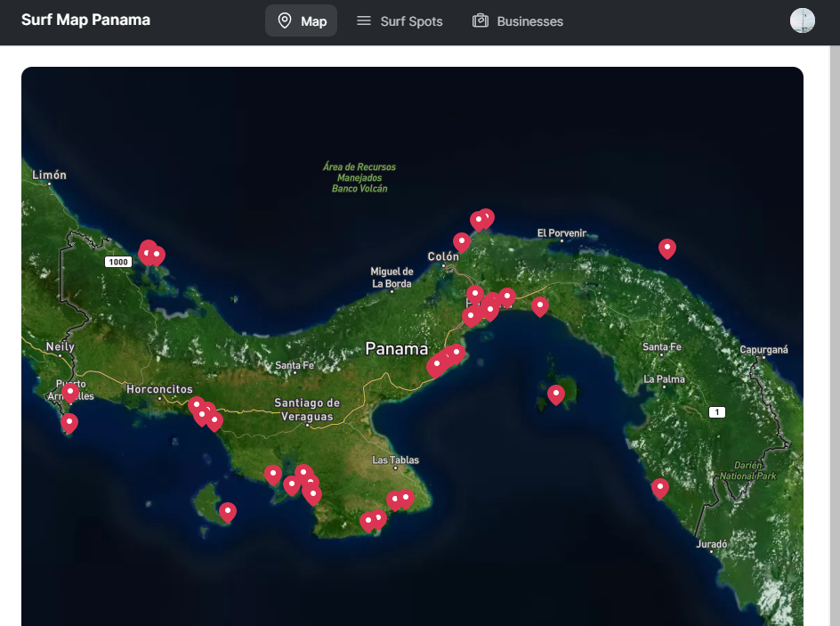Select the easternmost marker south of Las Tablas
The height and width of the screenshot is (626, 840).
click(406, 498)
